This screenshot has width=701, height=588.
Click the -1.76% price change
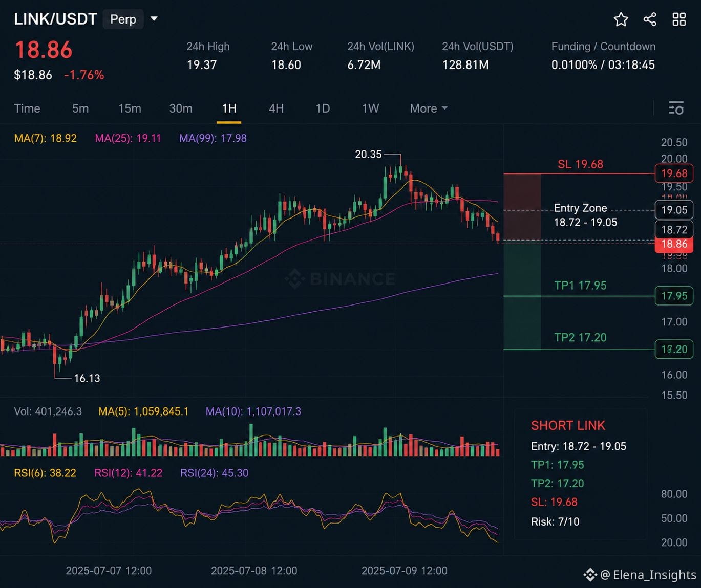click(84, 75)
